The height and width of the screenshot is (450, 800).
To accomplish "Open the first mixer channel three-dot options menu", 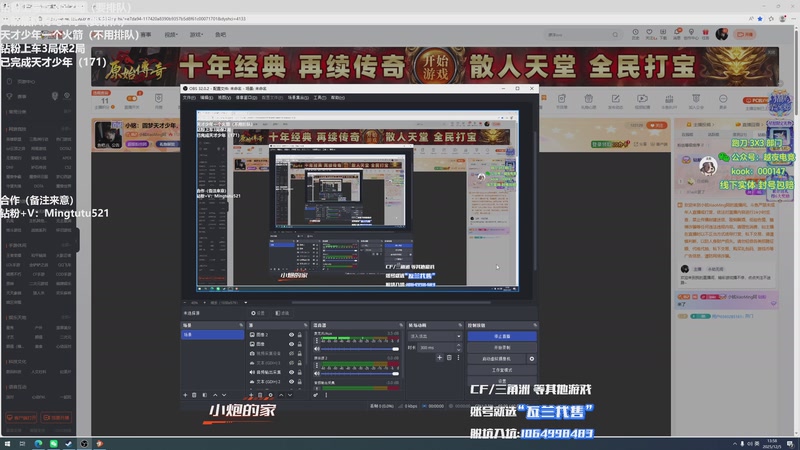I will [317, 341].
